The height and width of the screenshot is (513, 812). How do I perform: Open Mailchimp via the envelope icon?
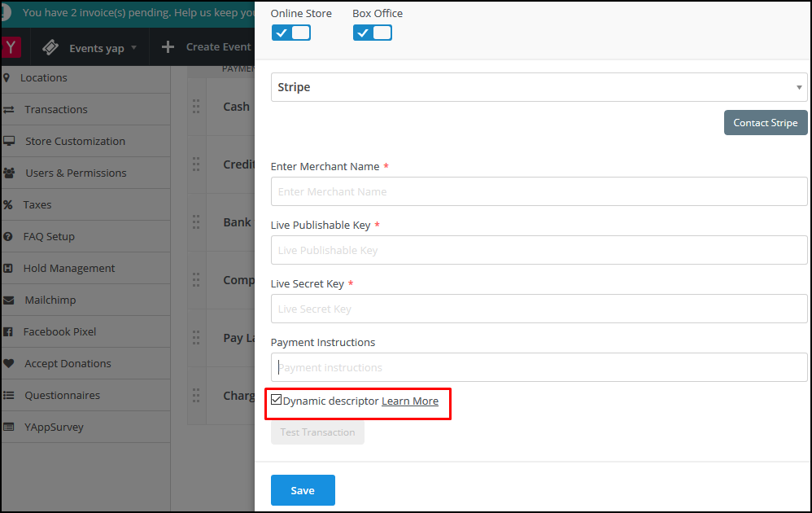(x=8, y=300)
